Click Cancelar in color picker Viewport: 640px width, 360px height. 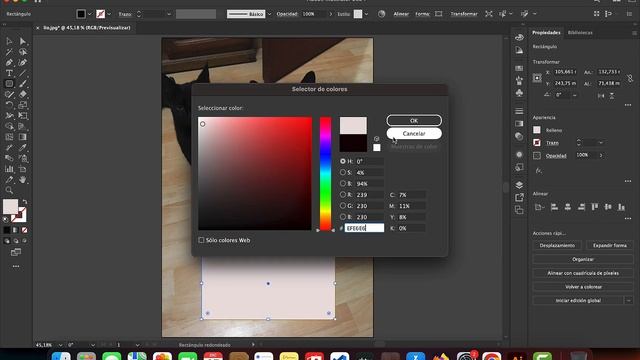(414, 133)
